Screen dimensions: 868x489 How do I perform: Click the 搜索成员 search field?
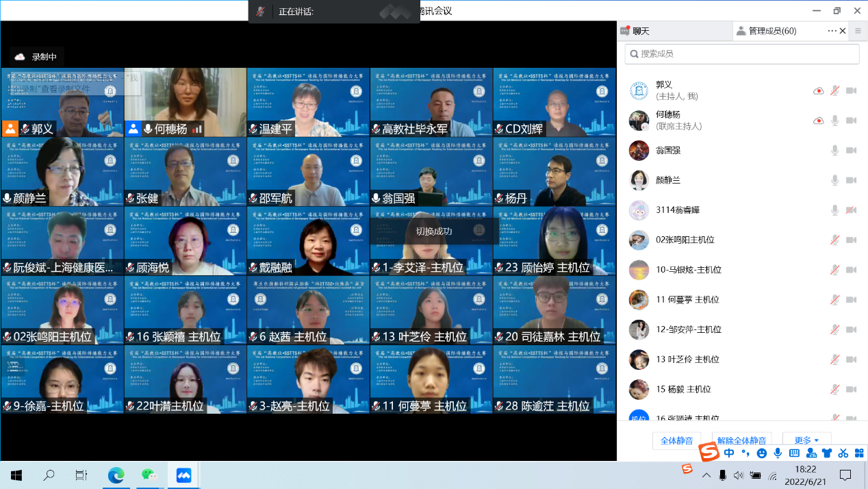742,53
